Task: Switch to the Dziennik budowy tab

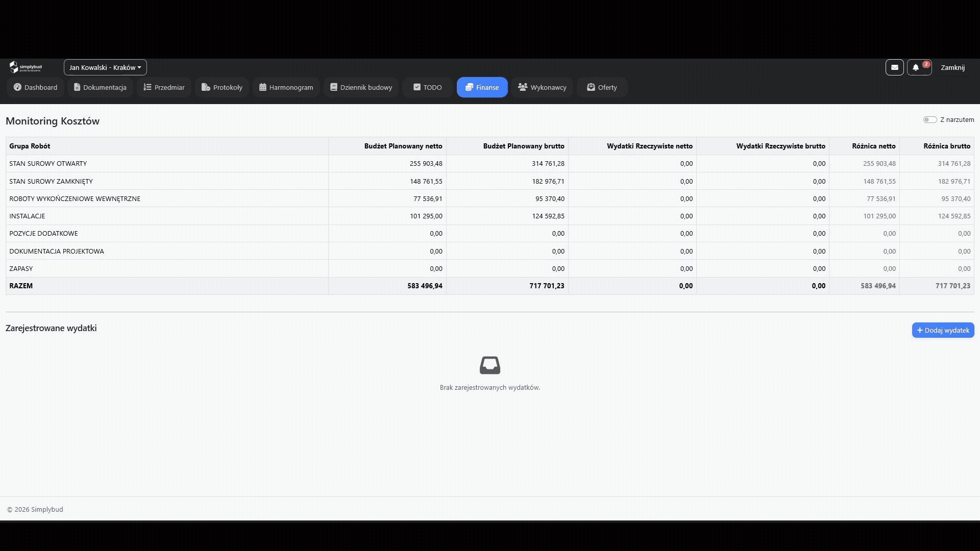Action: click(361, 87)
